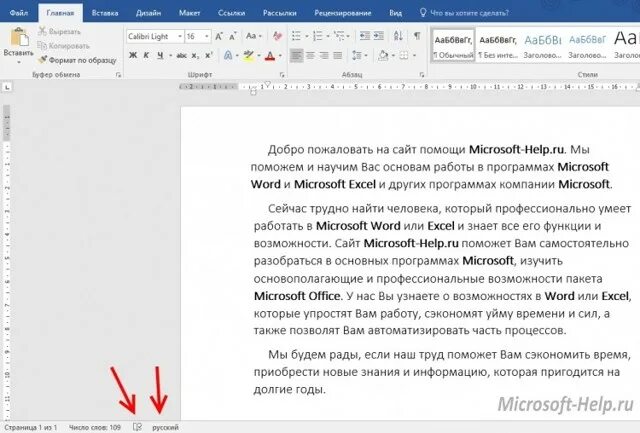
Task: Apply the Без интервала style
Action: (x=498, y=45)
